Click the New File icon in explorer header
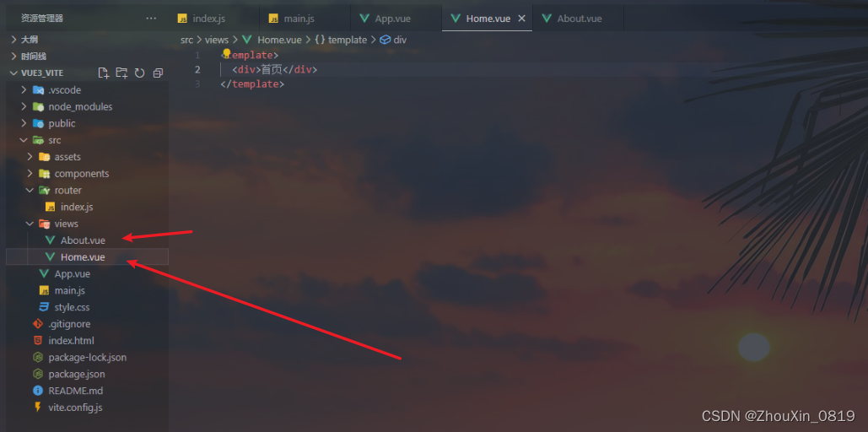Screen dimensions: 868x432 [103, 73]
